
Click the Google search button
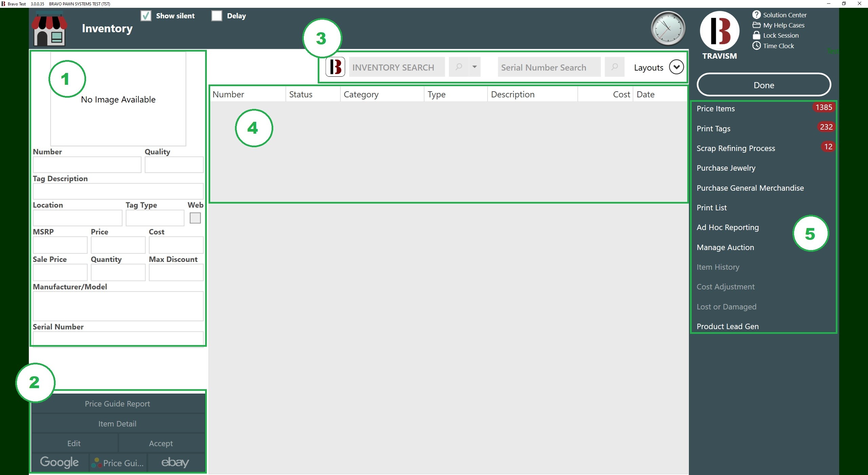pyautogui.click(x=60, y=462)
